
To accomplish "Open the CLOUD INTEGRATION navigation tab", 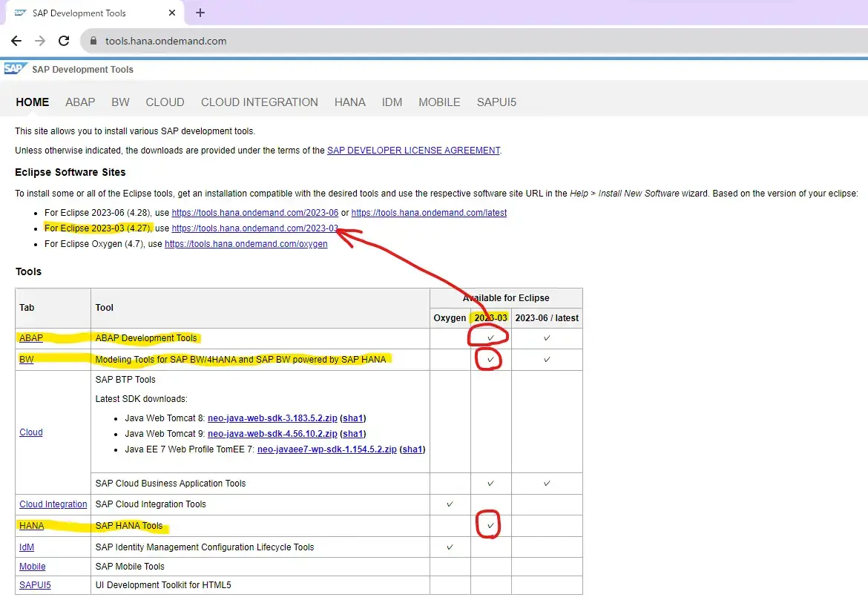I will [x=260, y=102].
